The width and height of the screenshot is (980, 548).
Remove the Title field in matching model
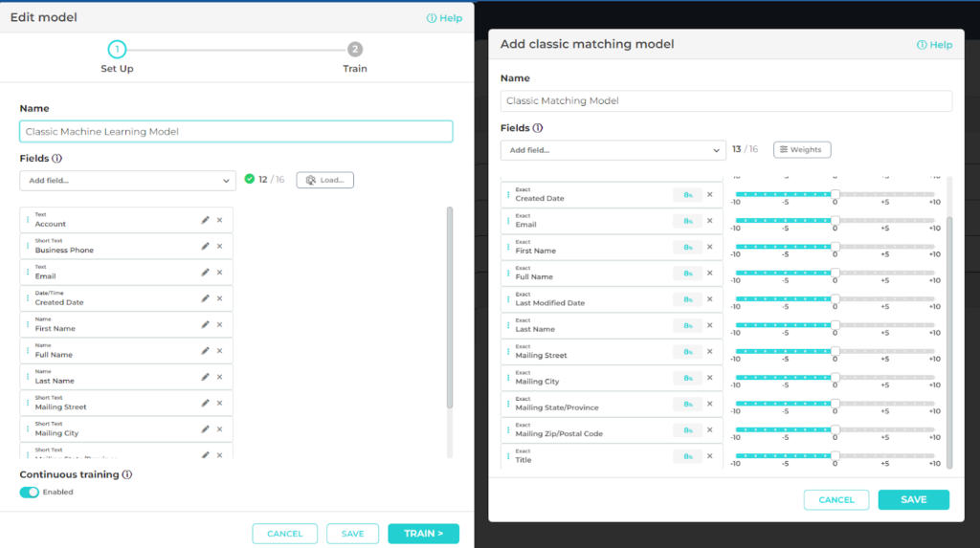[x=709, y=456]
